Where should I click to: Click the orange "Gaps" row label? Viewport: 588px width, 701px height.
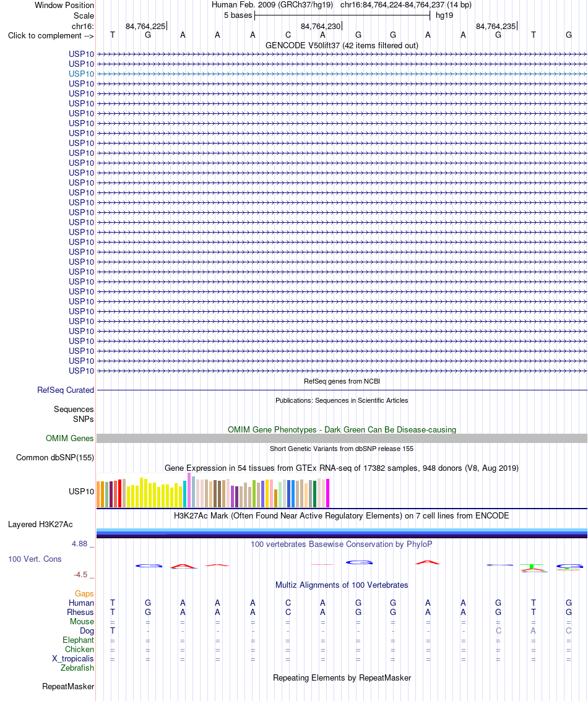tap(84, 594)
